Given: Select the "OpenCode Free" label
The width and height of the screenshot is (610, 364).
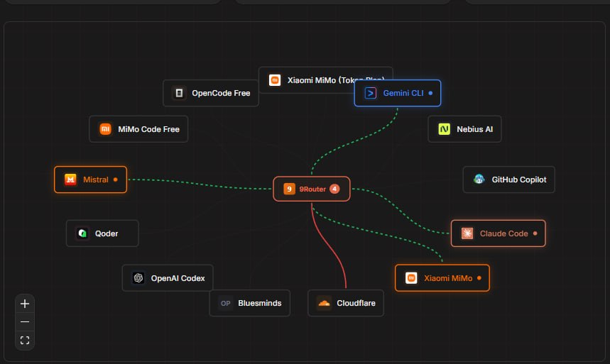Looking at the screenshot, I should coord(221,94).
